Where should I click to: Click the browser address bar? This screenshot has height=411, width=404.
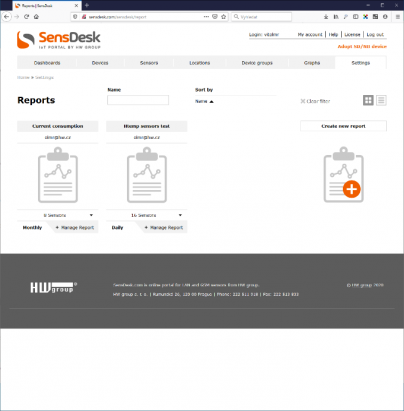pyautogui.click(x=143, y=17)
